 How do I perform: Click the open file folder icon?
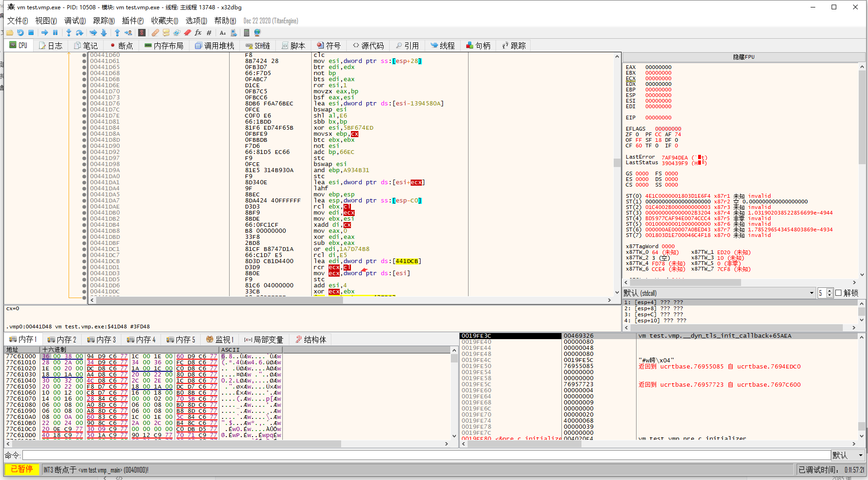(x=9, y=33)
